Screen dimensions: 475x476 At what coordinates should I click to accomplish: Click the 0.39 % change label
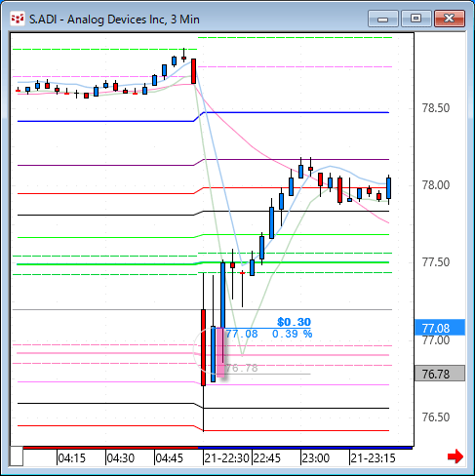tap(292, 334)
